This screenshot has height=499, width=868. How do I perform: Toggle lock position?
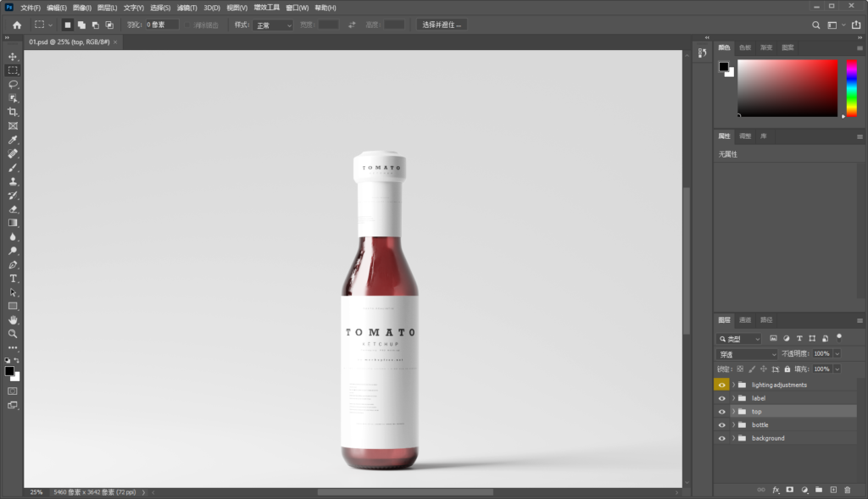pos(764,369)
